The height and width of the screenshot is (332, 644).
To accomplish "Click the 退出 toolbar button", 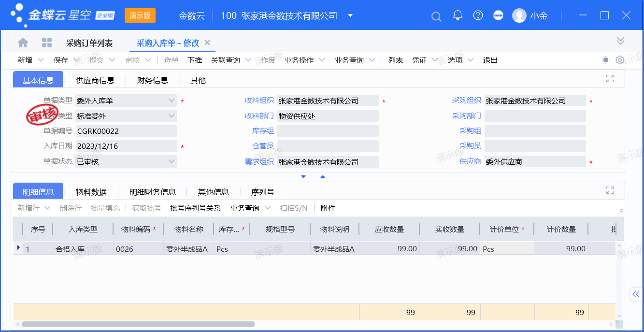I will point(490,60).
